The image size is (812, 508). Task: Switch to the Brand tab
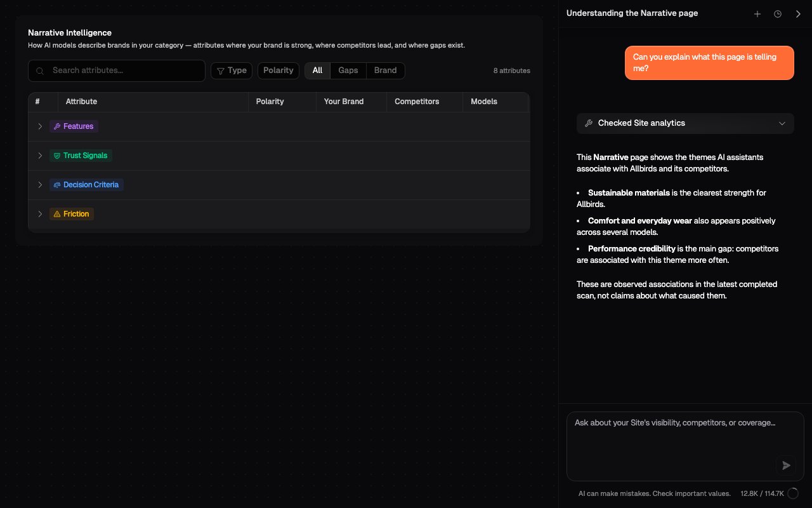[385, 70]
